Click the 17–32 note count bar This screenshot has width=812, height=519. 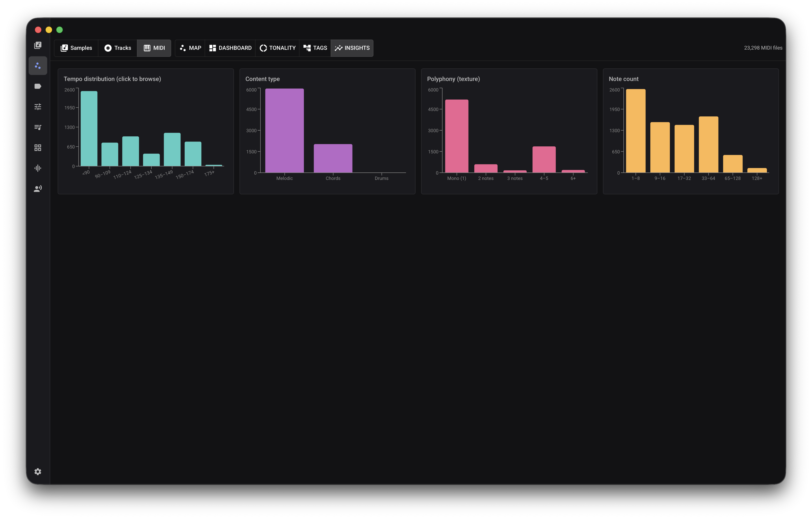(685, 149)
